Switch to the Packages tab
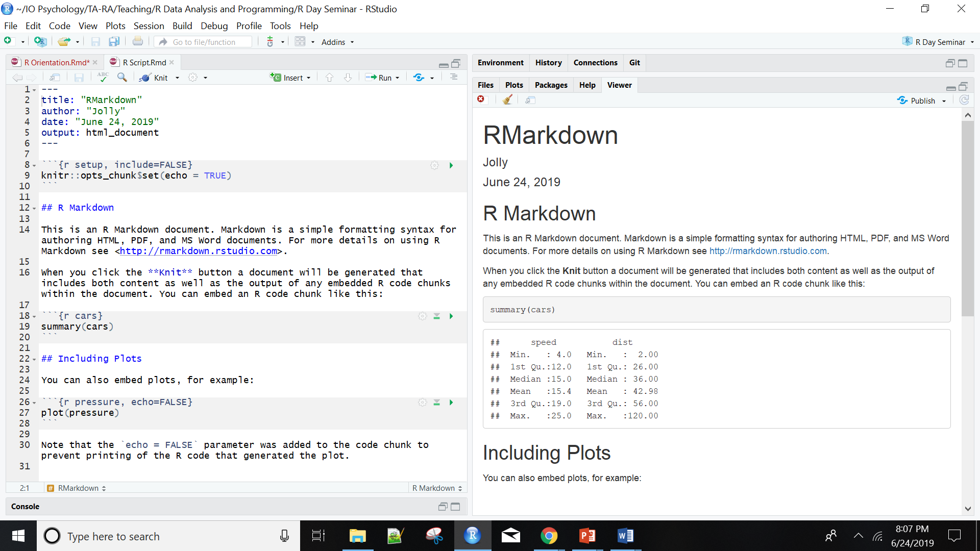 (x=551, y=85)
